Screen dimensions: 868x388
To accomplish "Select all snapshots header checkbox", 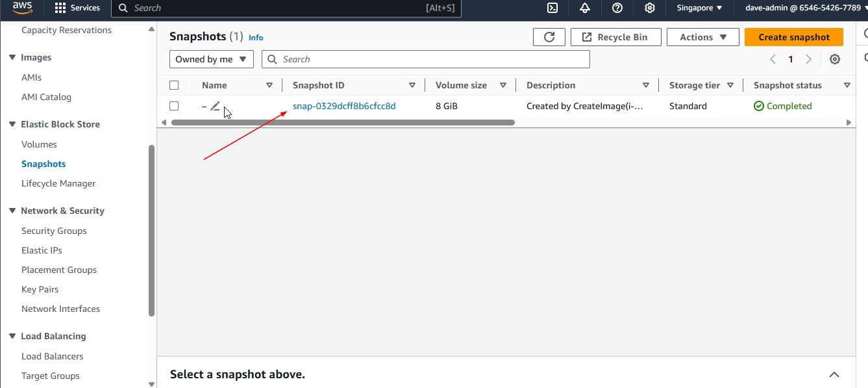I will tap(174, 85).
